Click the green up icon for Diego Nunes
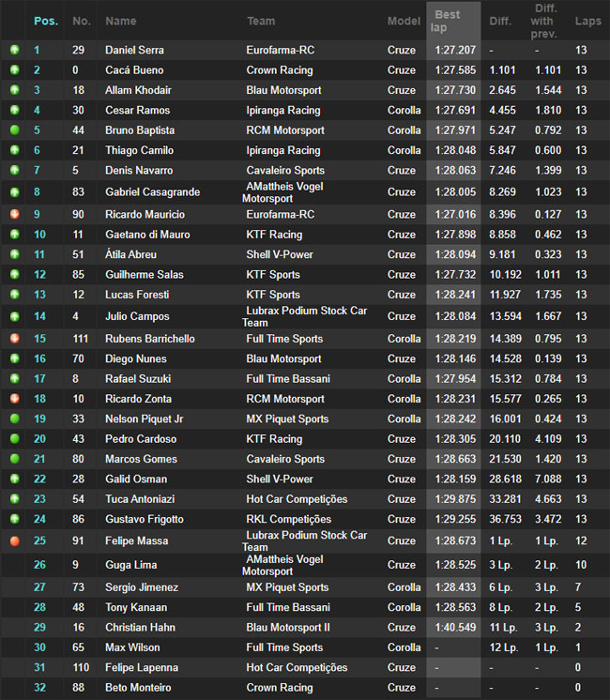The image size is (610, 700). (15, 358)
